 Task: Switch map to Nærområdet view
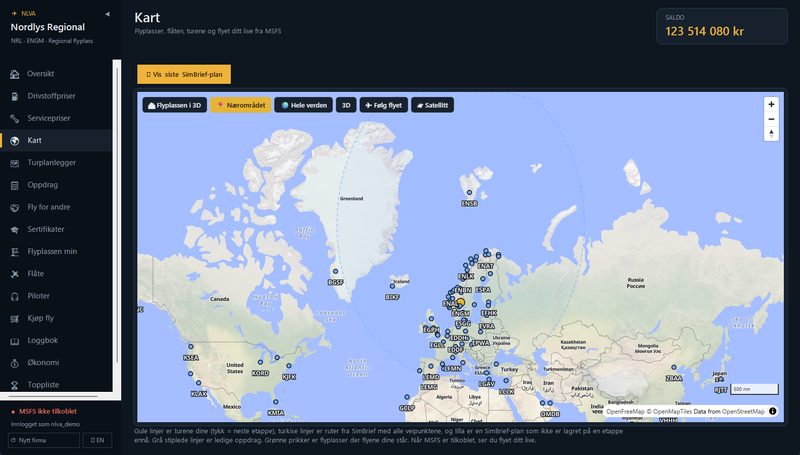point(241,105)
